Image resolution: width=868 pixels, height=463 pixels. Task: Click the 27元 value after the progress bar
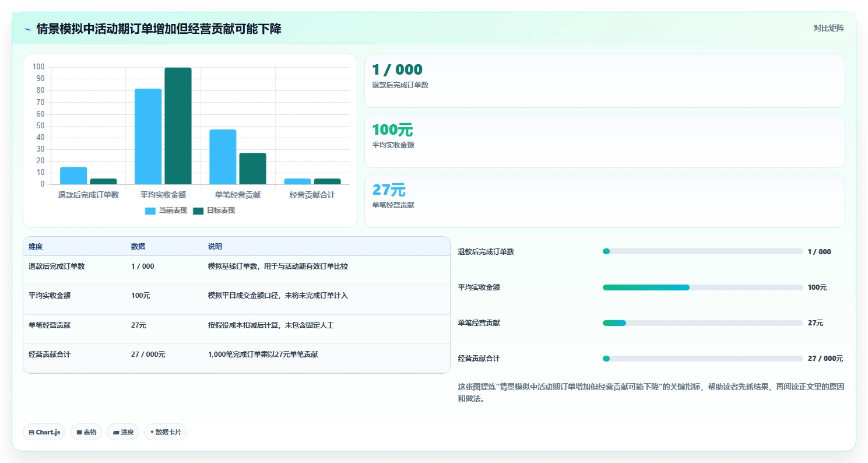(x=816, y=323)
